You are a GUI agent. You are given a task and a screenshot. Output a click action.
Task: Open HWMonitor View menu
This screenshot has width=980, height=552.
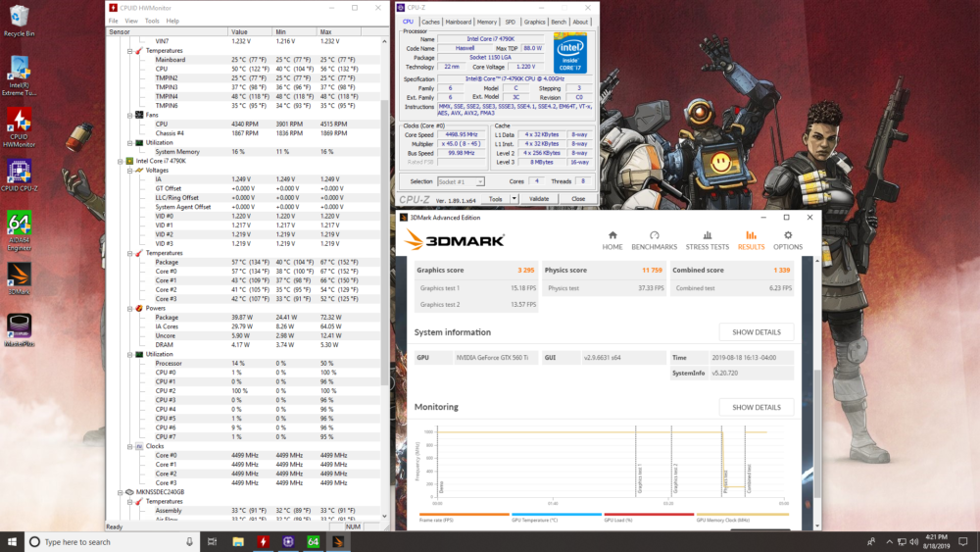coord(131,21)
